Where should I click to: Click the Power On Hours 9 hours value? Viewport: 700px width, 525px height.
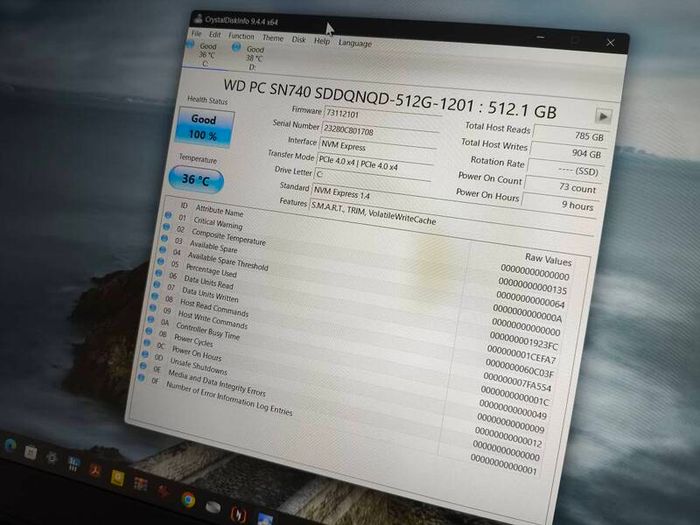pos(559,204)
